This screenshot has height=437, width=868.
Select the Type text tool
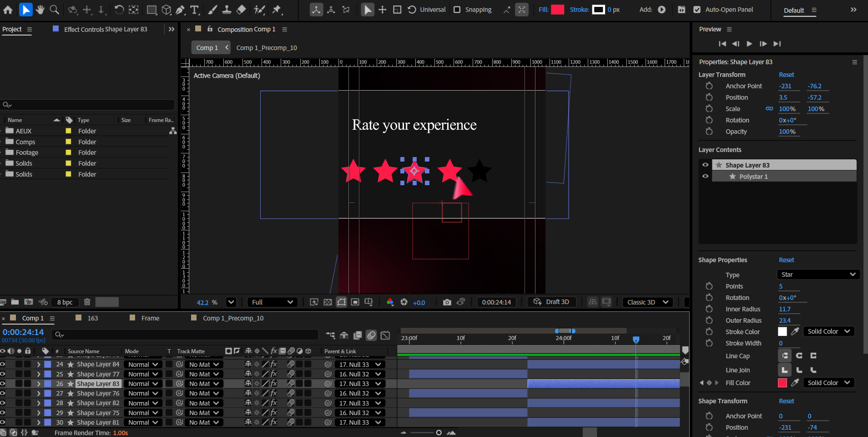[x=195, y=10]
